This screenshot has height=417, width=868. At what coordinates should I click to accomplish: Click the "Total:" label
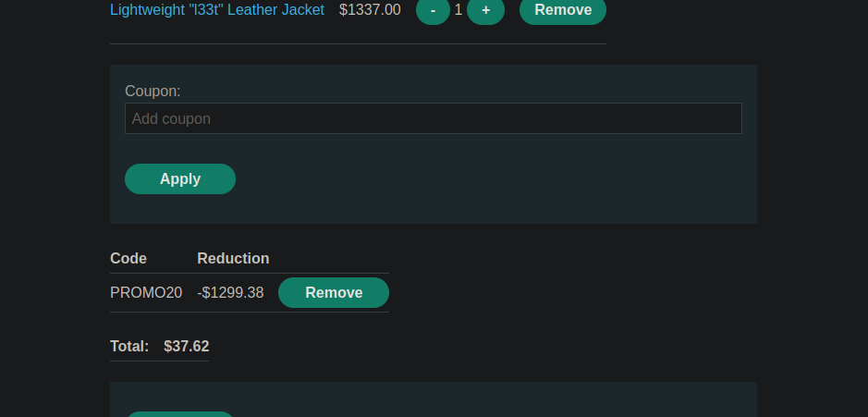129,346
